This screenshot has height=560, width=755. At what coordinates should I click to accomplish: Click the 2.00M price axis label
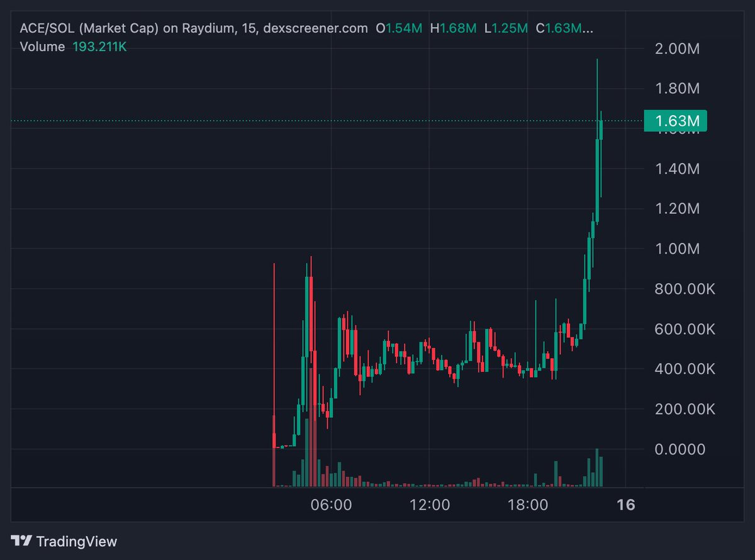pyautogui.click(x=678, y=48)
